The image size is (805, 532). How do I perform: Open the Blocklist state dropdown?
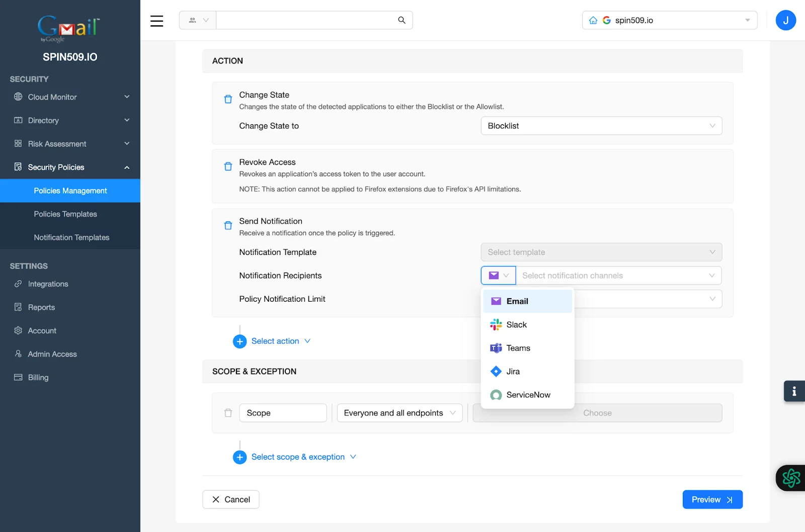(x=601, y=126)
